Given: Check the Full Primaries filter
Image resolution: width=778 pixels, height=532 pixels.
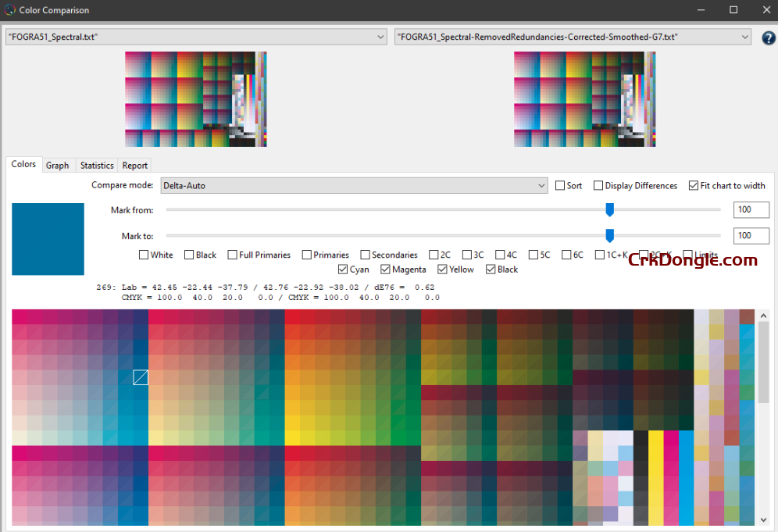Looking at the screenshot, I should tap(231, 254).
